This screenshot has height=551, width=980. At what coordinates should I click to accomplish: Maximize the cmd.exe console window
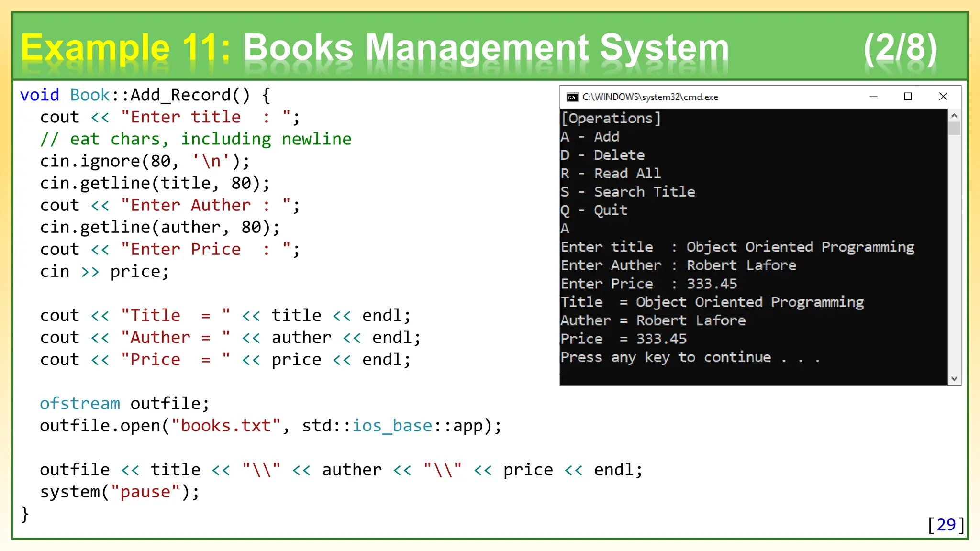coord(908,97)
